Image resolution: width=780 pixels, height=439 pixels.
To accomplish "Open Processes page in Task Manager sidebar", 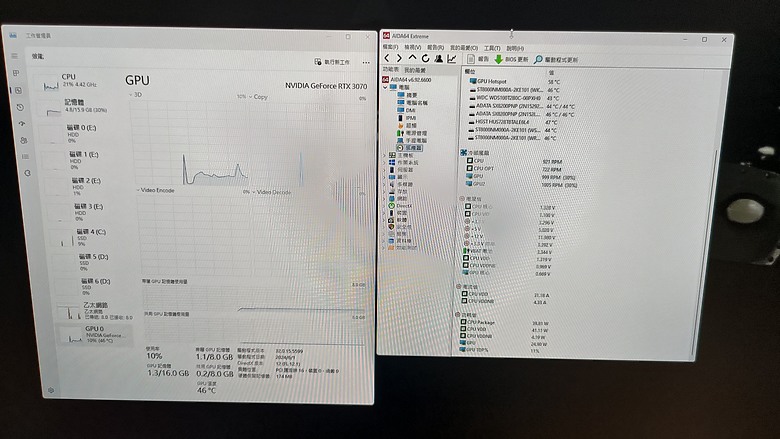I will 16,73.
